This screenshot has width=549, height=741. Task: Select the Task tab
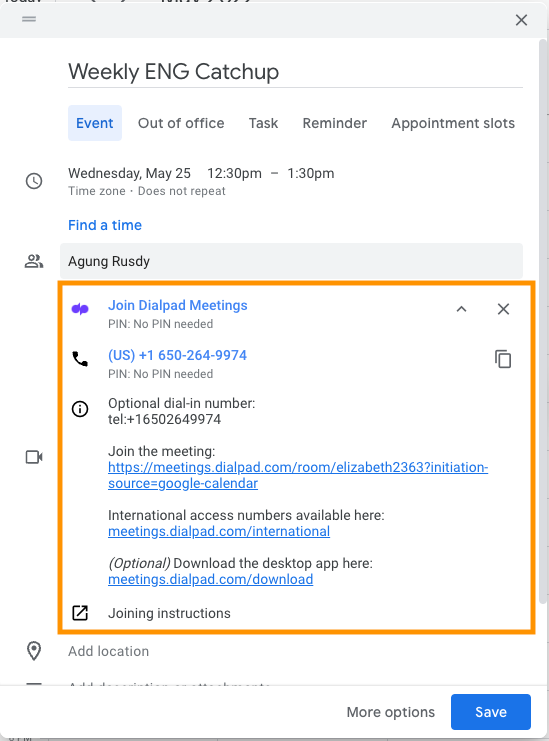point(263,123)
